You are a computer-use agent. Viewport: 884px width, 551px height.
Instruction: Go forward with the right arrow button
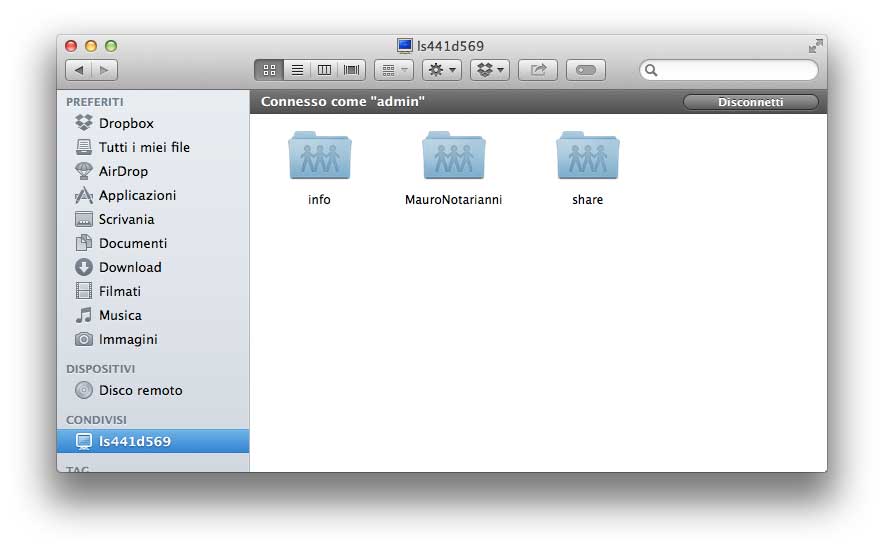104,70
